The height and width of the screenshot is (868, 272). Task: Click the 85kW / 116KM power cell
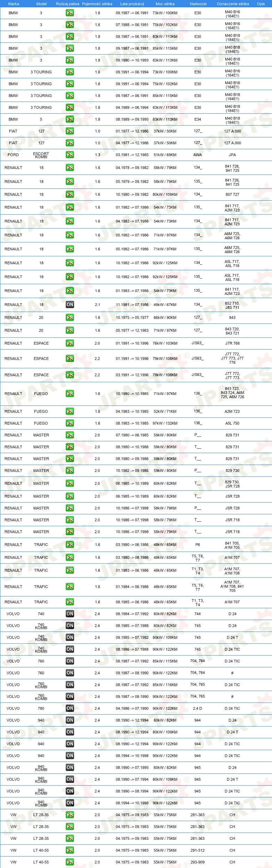[165, 685]
